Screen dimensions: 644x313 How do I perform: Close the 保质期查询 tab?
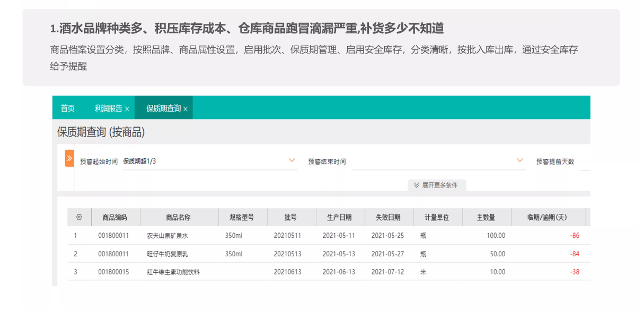click(x=186, y=109)
